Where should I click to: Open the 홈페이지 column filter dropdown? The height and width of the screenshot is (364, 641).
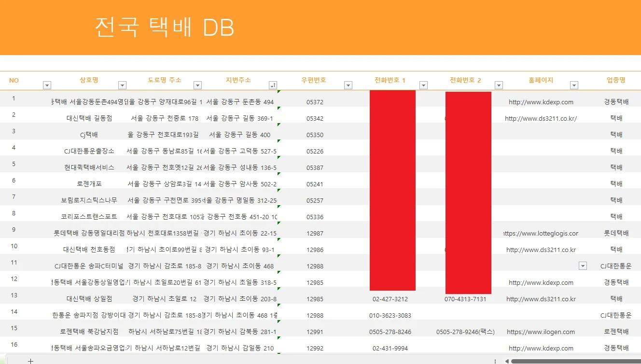[574, 85]
